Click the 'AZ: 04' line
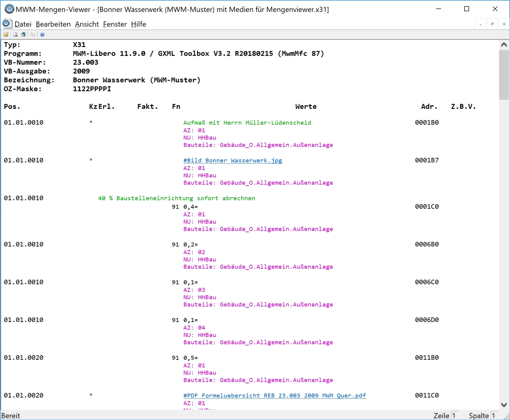Screen dimensions: 510x420 pyautogui.click(x=194, y=328)
